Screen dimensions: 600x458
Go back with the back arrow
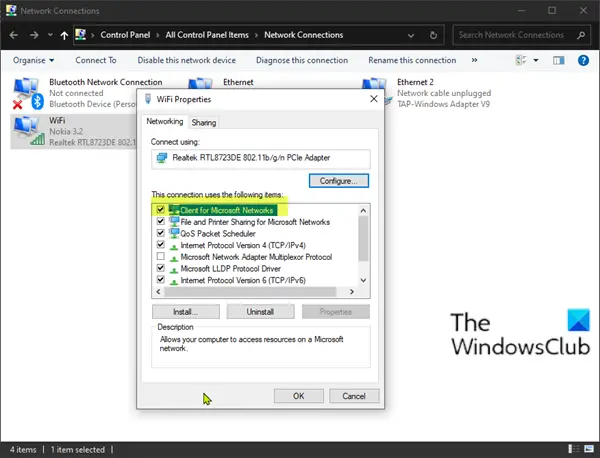[x=14, y=35]
